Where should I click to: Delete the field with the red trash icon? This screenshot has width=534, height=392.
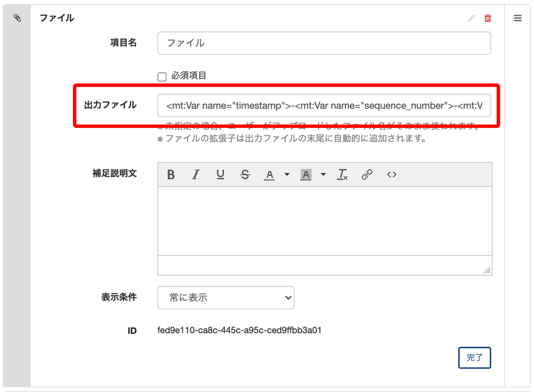tap(488, 18)
